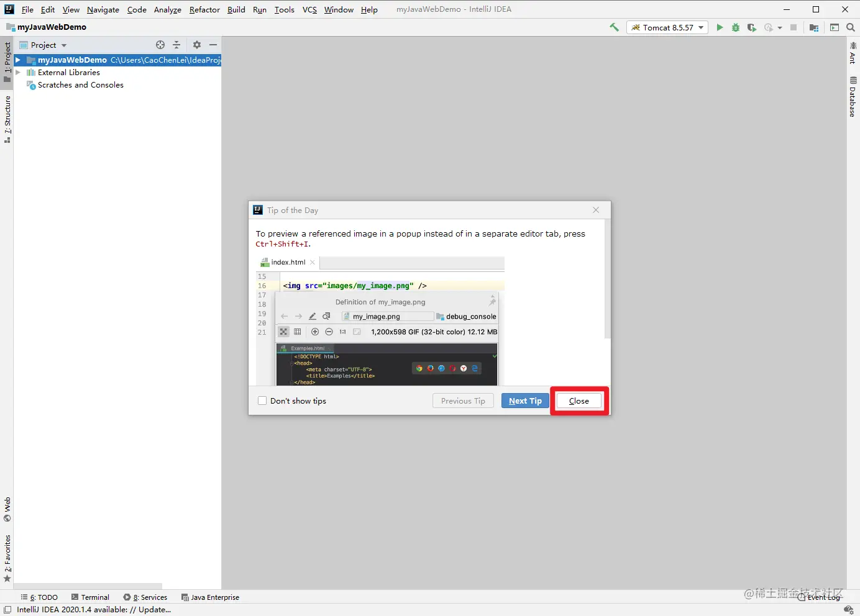Click the External Libraries bars icon
Viewport: 860px width, 616px height.
tap(30, 73)
